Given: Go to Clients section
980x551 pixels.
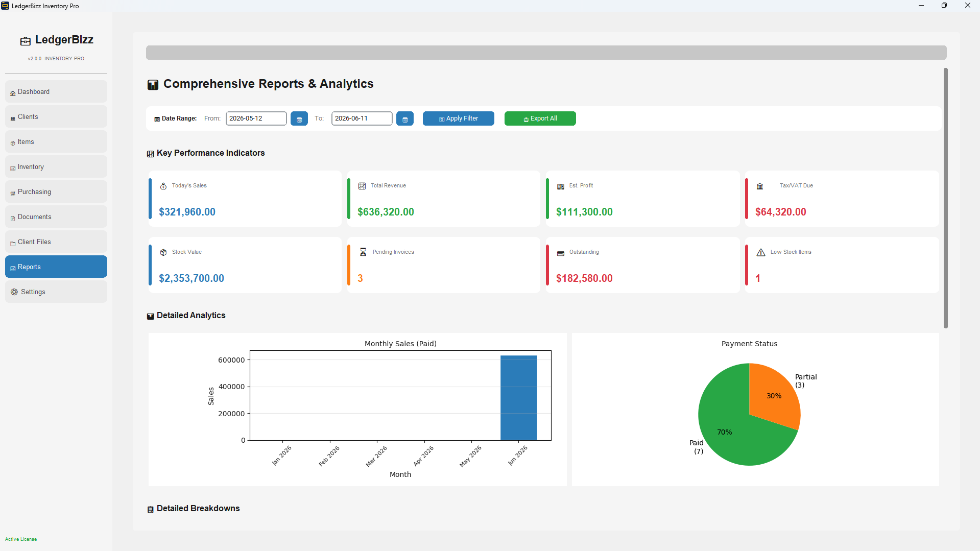Looking at the screenshot, I should 56,117.
